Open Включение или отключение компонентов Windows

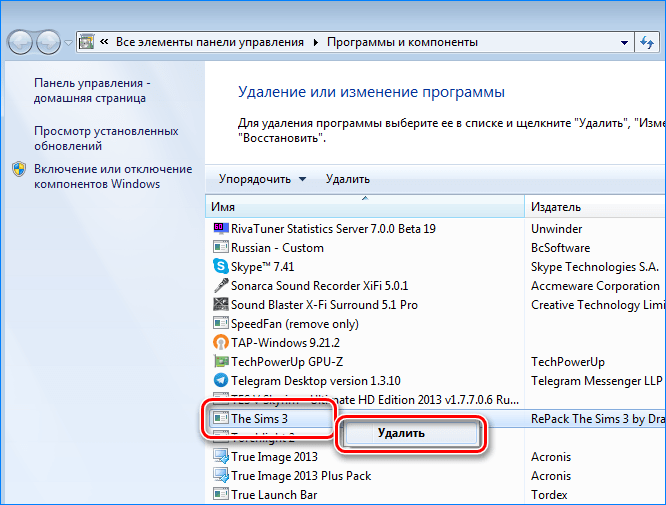coord(113,176)
